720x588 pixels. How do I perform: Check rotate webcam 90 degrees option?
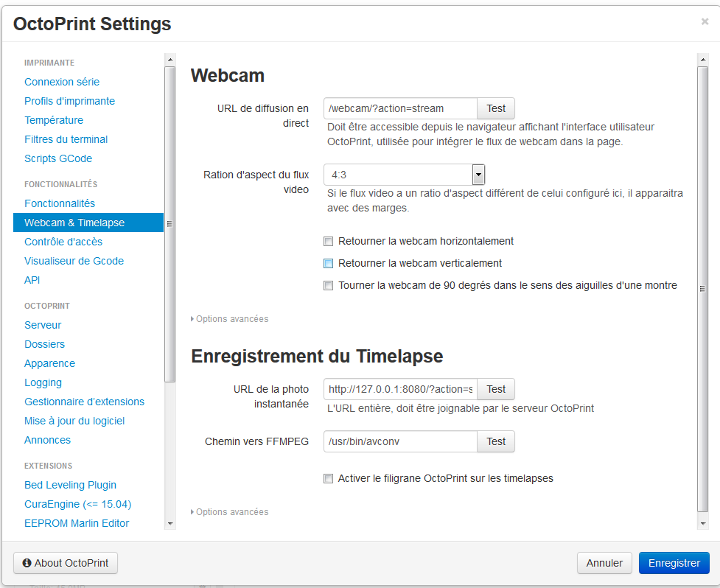(x=329, y=285)
